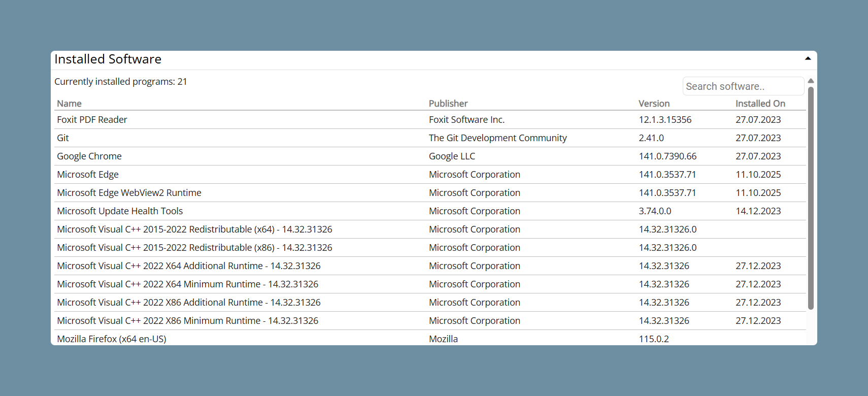Click the vertical scrollbar thumb
This screenshot has width=868, height=396.
pos(811,198)
